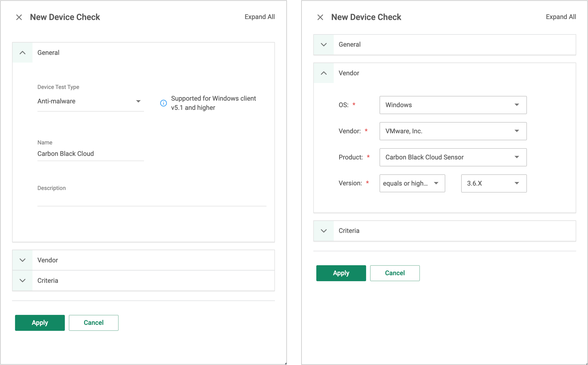Click Cancel button in right panel

pos(395,273)
